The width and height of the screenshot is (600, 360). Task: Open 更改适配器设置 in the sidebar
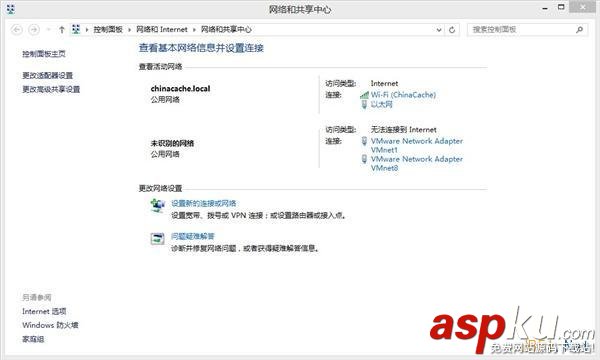[x=47, y=75]
